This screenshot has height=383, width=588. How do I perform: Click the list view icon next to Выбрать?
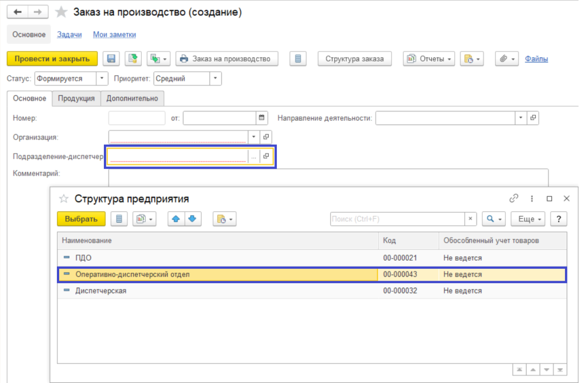[119, 219]
